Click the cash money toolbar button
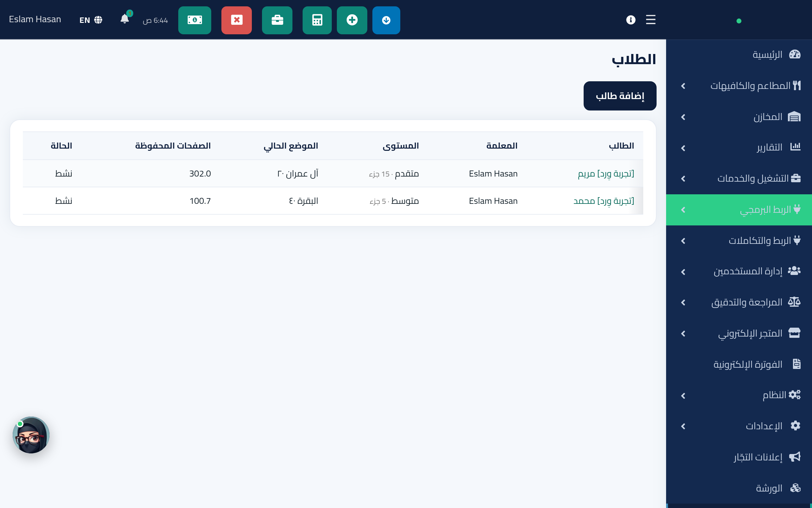 (x=195, y=20)
